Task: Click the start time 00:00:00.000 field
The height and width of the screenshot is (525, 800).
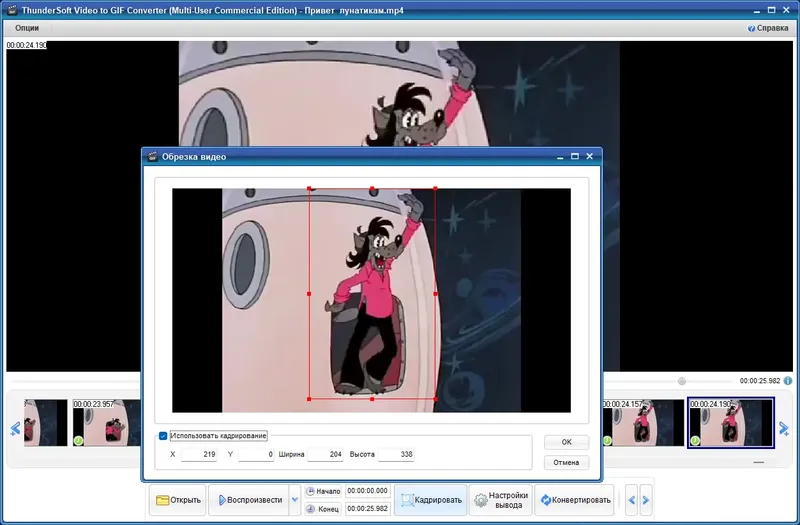Action: coord(367,491)
